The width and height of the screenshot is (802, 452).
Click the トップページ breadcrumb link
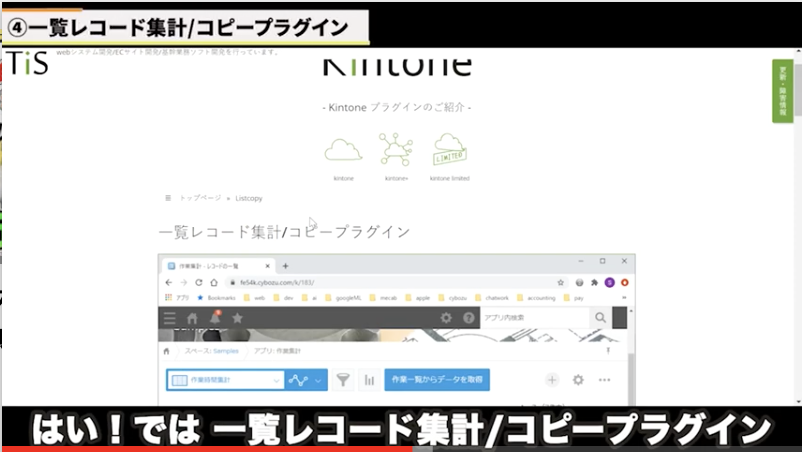tap(202, 199)
